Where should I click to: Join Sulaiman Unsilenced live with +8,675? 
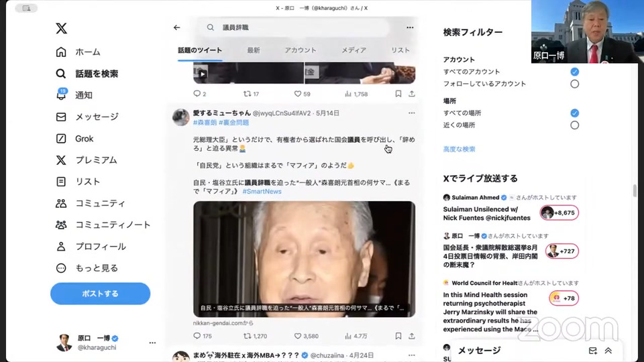(x=559, y=213)
